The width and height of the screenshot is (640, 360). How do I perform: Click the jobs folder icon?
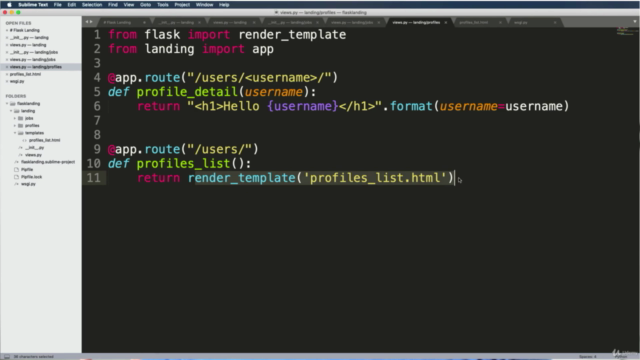(20, 118)
